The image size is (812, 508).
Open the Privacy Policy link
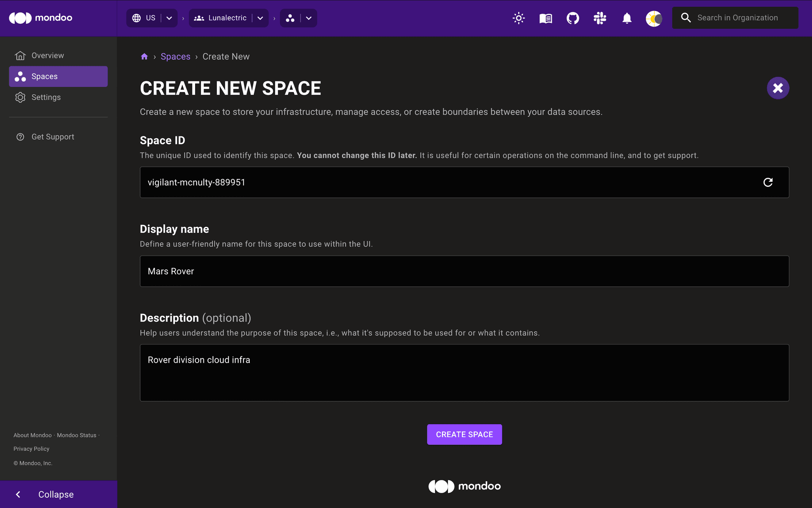click(31, 448)
